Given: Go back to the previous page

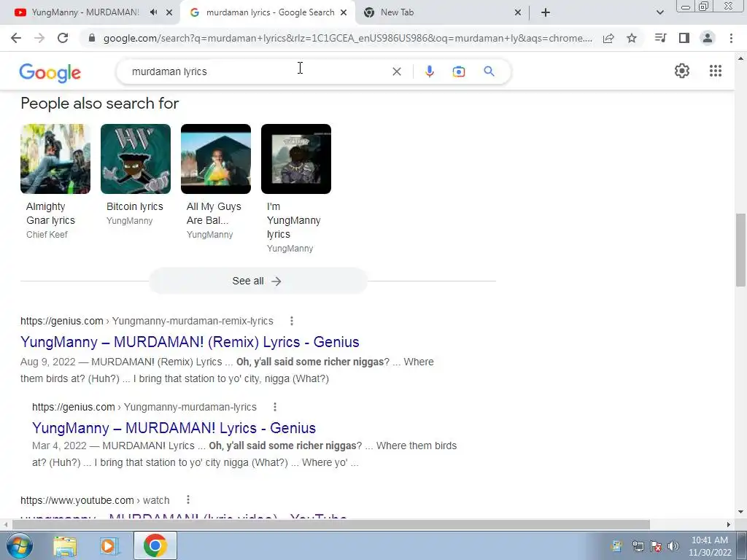Looking at the screenshot, I should click(x=16, y=38).
